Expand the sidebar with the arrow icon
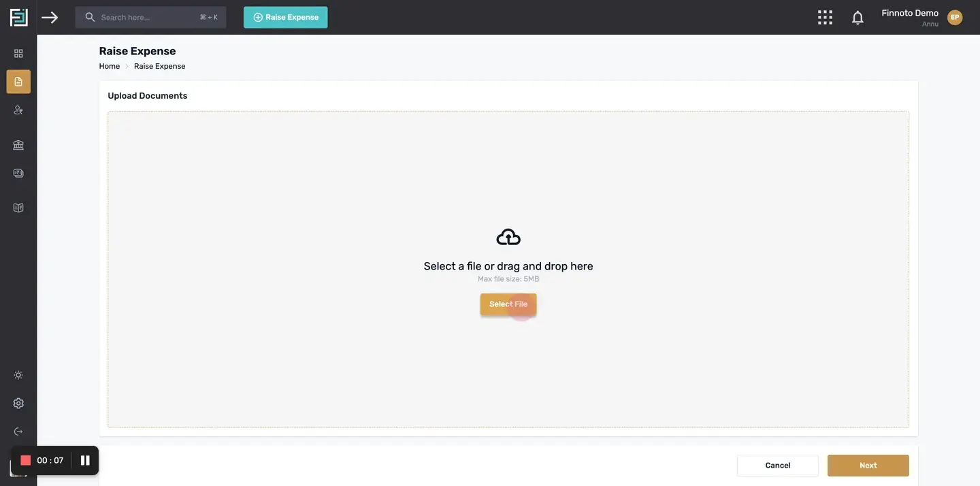 pos(50,17)
